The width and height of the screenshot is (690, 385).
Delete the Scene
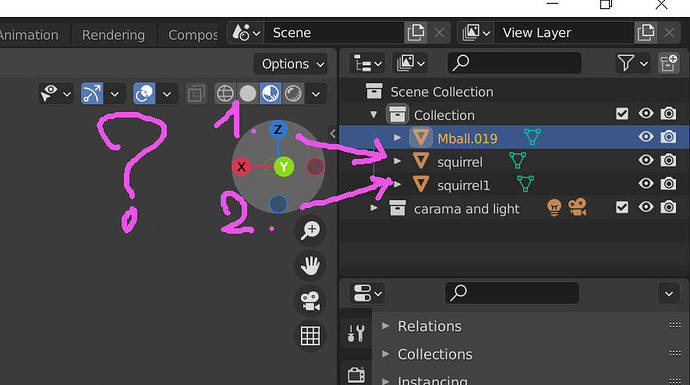point(439,33)
